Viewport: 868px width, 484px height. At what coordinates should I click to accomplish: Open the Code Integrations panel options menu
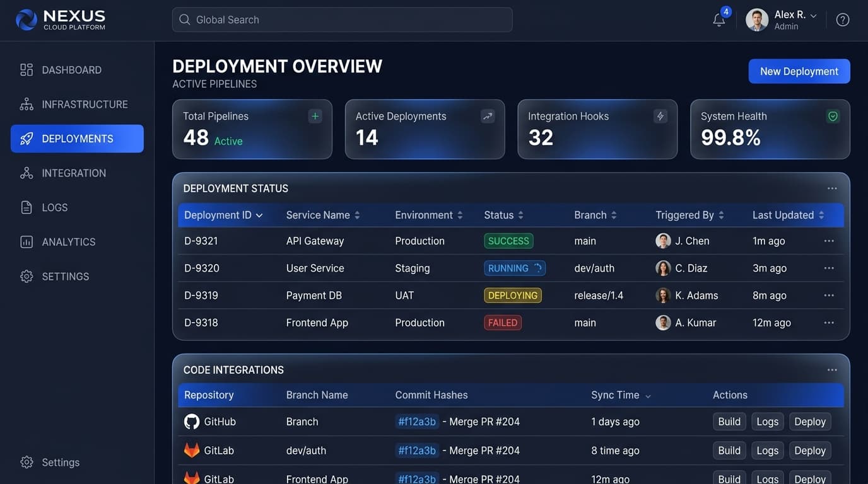coord(832,370)
